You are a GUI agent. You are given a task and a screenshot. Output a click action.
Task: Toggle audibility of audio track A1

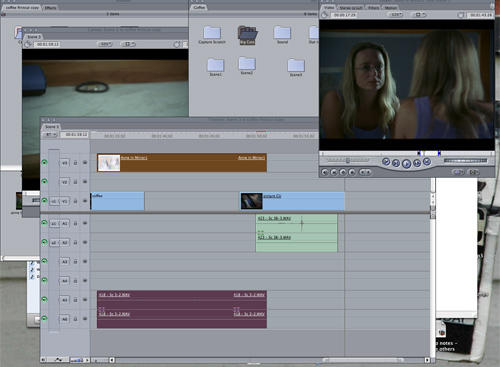[x=44, y=222]
